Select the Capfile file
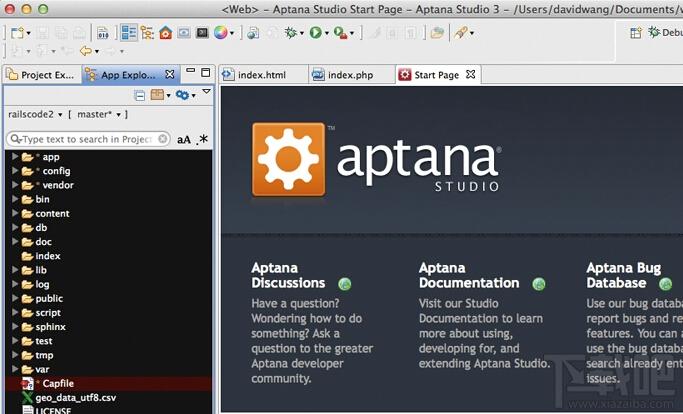 48,383
